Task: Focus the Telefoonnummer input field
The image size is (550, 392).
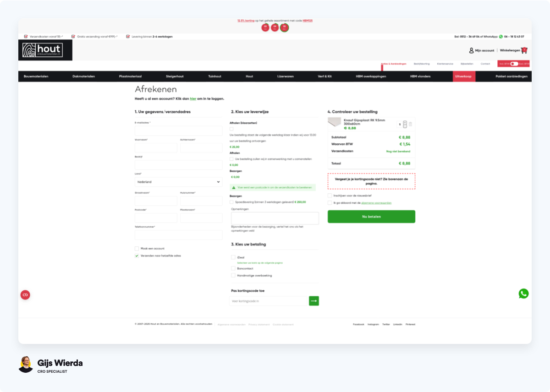Action: pos(178,235)
